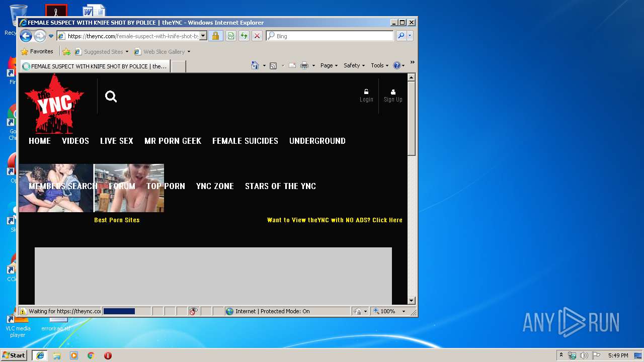Click the 'Click Here' no-ads yellow link

(x=387, y=220)
